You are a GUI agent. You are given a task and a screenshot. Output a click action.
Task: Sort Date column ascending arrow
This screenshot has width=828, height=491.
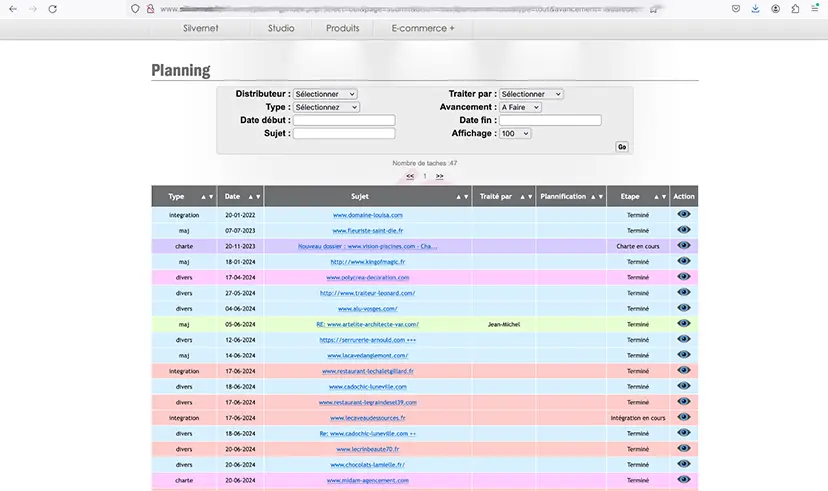coord(250,197)
